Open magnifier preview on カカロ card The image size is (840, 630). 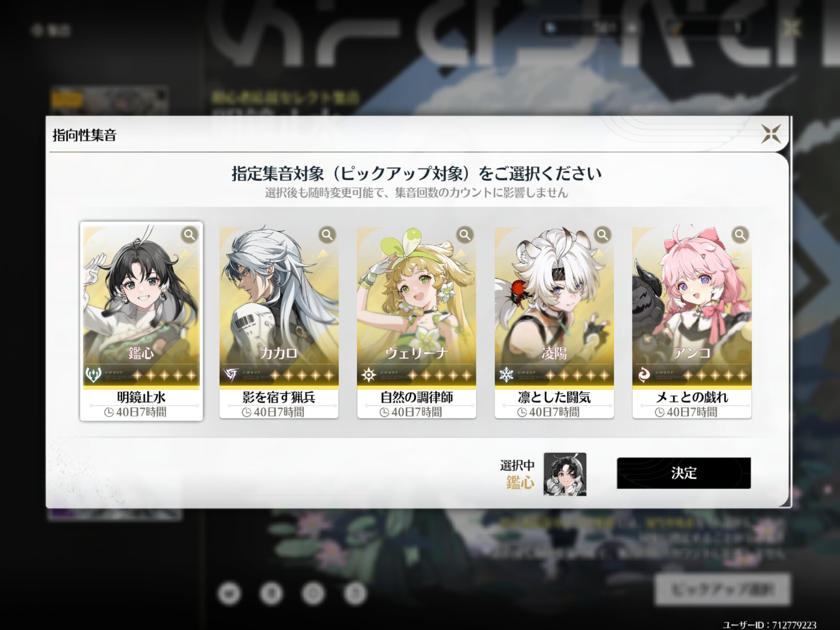coord(327,234)
